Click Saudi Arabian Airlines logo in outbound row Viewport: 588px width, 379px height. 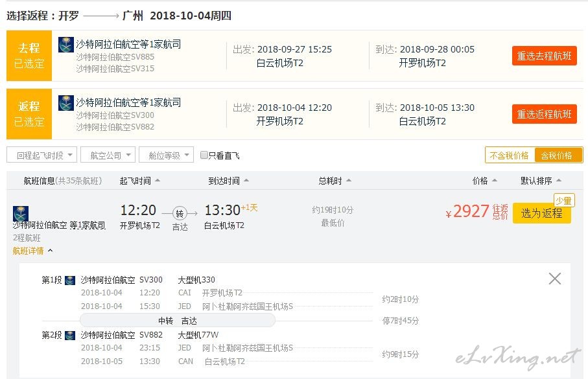click(x=66, y=45)
